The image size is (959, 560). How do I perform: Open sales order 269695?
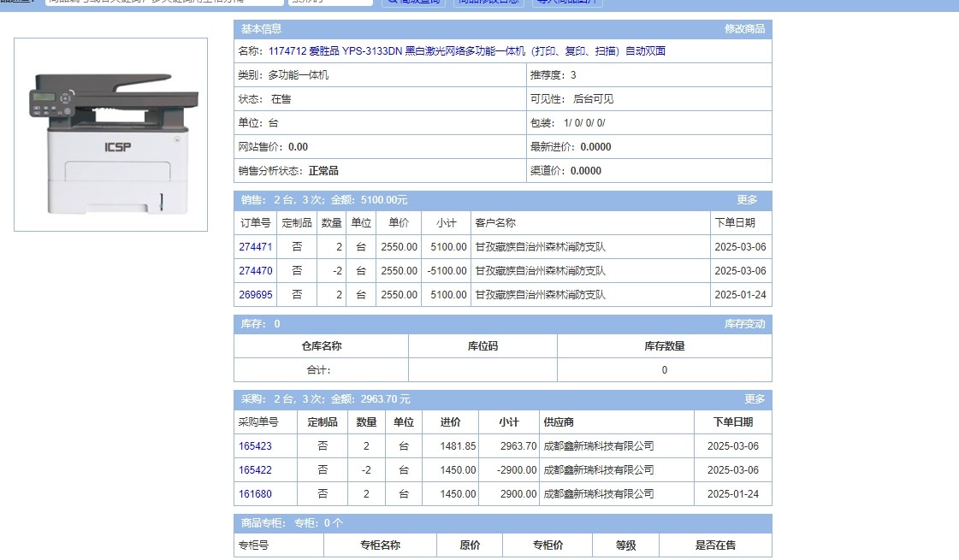click(x=255, y=295)
